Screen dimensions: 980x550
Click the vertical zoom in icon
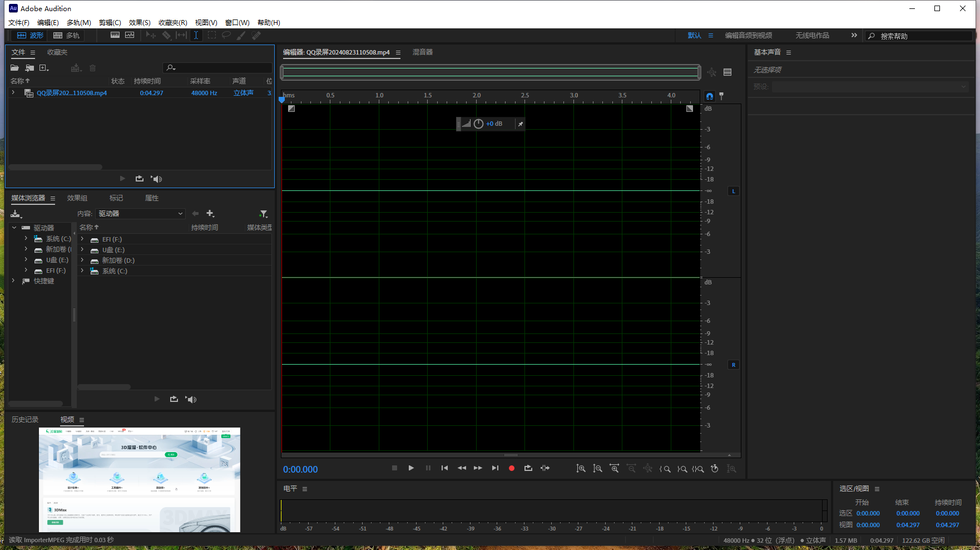(581, 468)
